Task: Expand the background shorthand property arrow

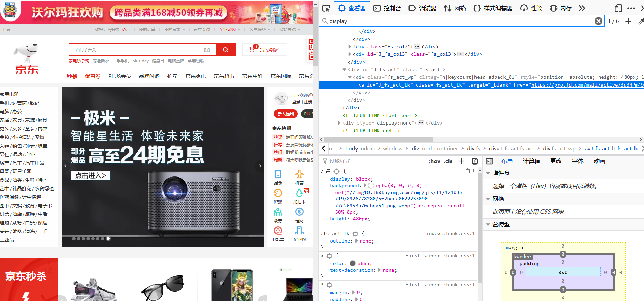Action: [365, 185]
